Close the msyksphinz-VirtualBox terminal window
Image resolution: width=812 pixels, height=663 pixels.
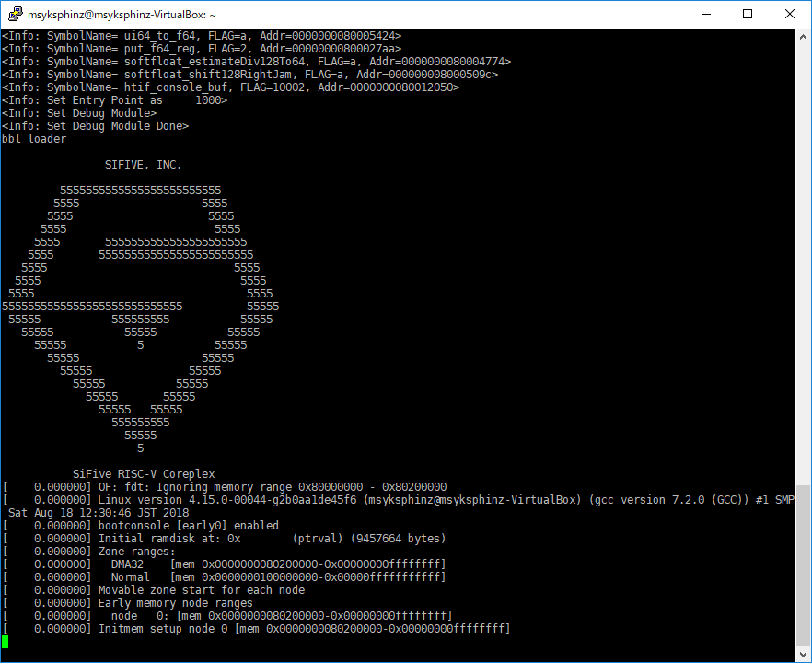789,14
